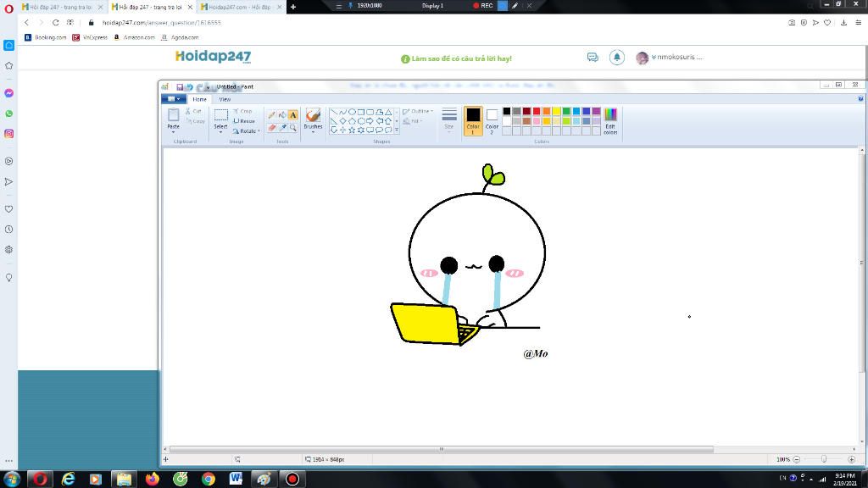Select the Pencil tool in Paint
Screen dimensions: 868x488
pos(272,115)
